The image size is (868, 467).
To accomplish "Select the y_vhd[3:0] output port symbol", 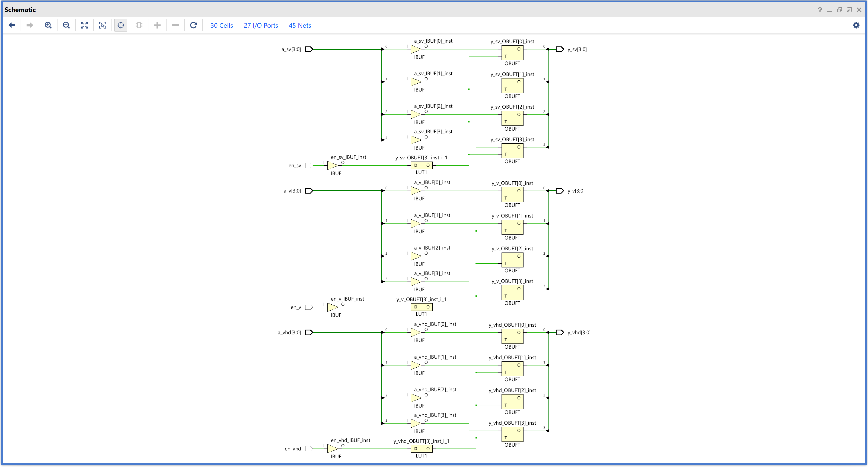I will 560,332.
